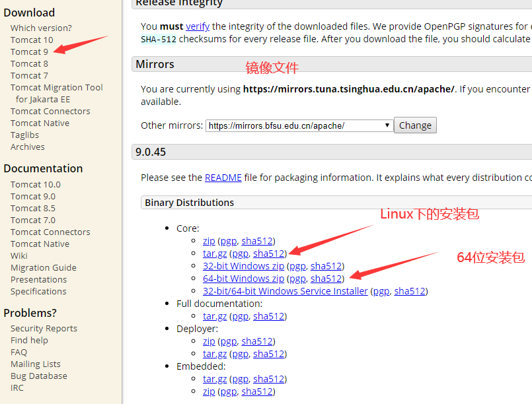
Task: Download Embedded tar.gz
Action: point(215,379)
